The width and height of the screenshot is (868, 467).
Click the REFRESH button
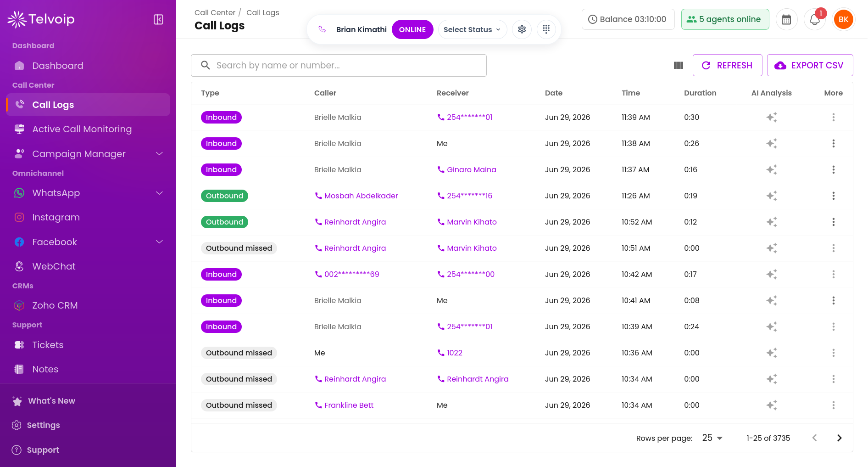(x=727, y=65)
